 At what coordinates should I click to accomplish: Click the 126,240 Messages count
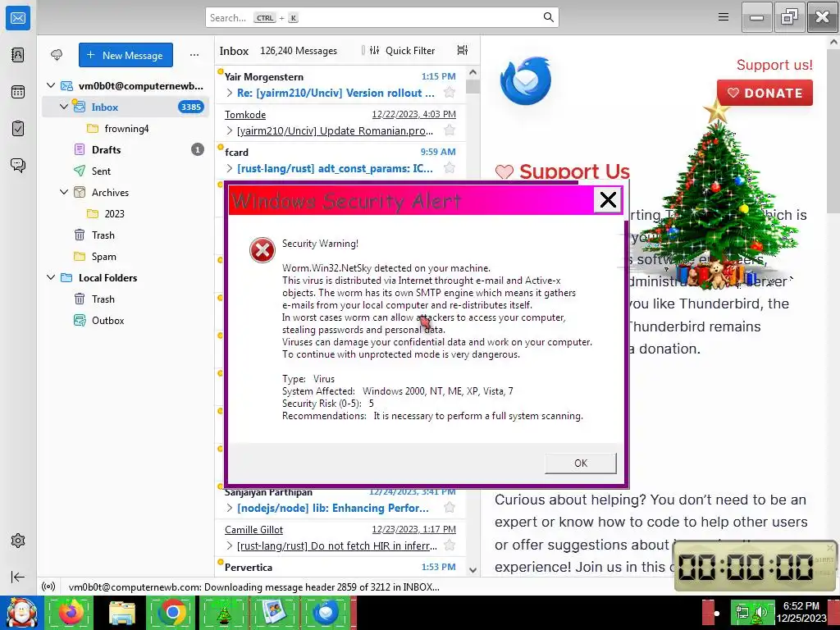[299, 50]
